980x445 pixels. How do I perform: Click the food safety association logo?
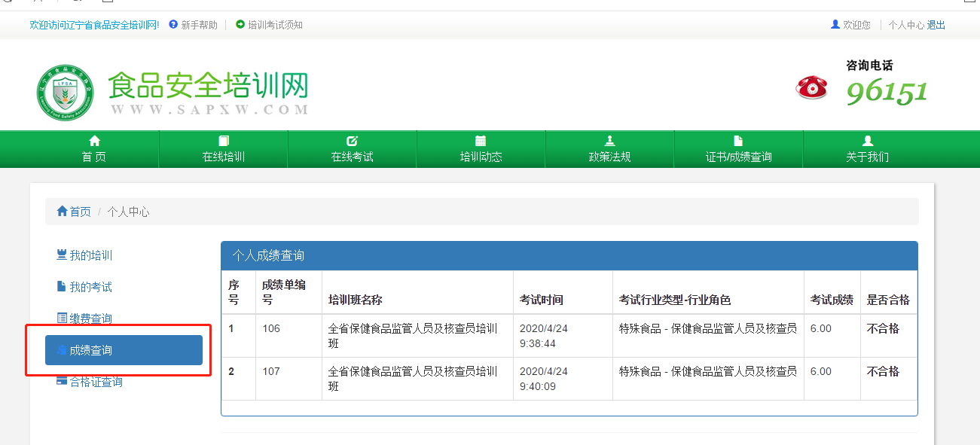coord(66,93)
